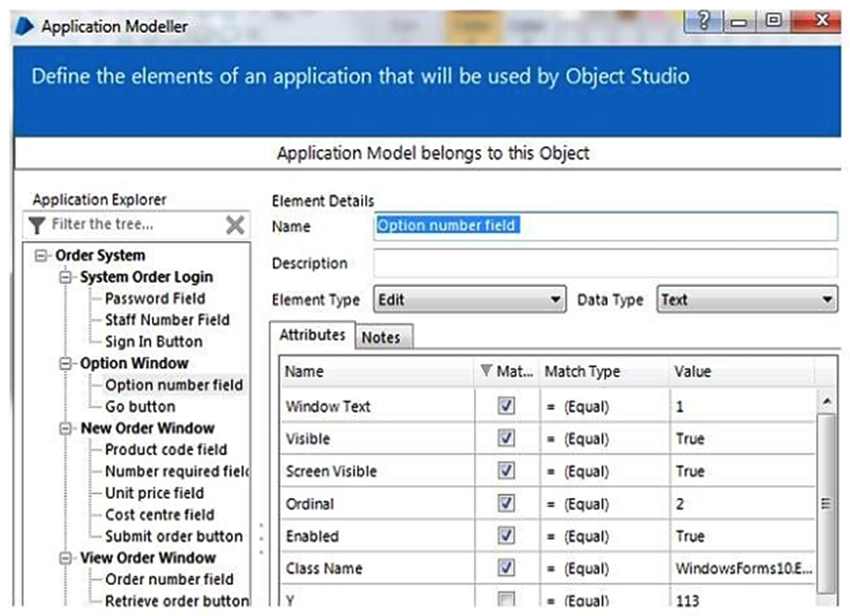850x616 pixels.
Task: Click the attributes table scroll up arrow
Action: coord(827,401)
